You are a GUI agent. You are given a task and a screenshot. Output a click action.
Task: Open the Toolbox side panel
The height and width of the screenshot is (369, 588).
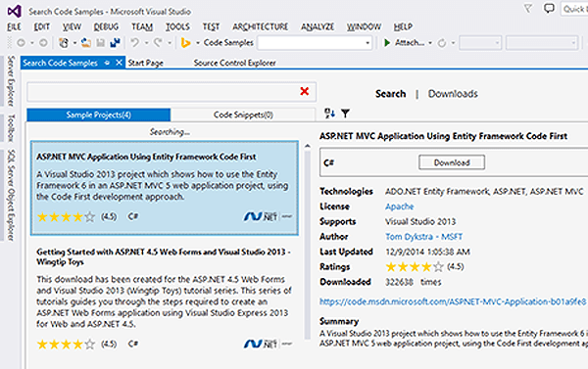pyautogui.click(x=11, y=128)
